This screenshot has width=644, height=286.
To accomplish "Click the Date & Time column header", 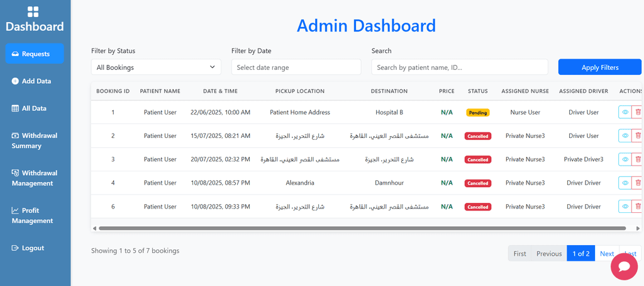I will click(221, 91).
